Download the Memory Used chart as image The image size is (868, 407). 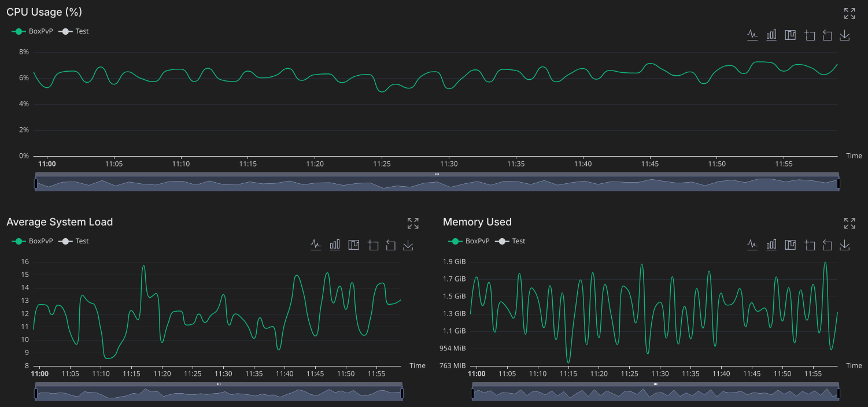[845, 245]
